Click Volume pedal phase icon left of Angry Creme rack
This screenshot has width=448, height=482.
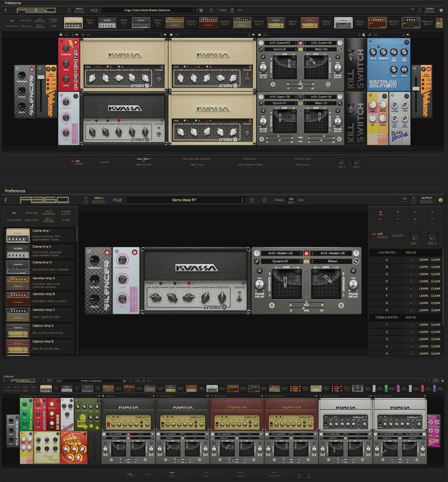tap(48, 69)
